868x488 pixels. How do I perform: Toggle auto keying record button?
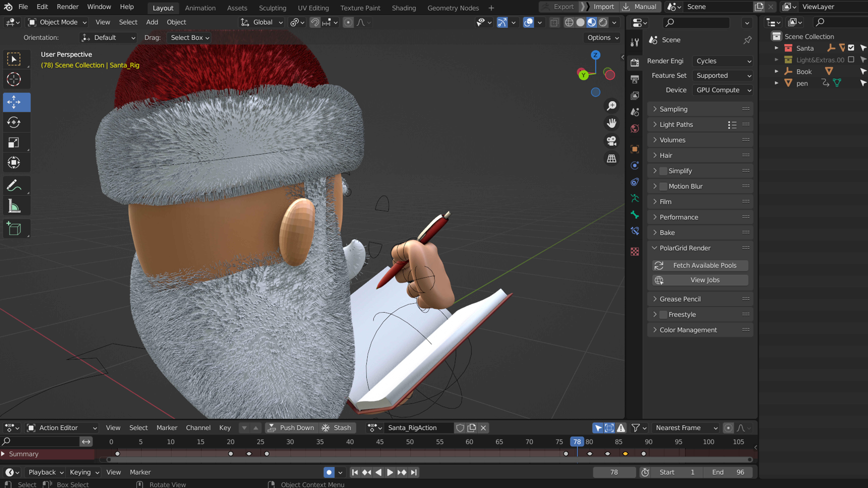329,472
